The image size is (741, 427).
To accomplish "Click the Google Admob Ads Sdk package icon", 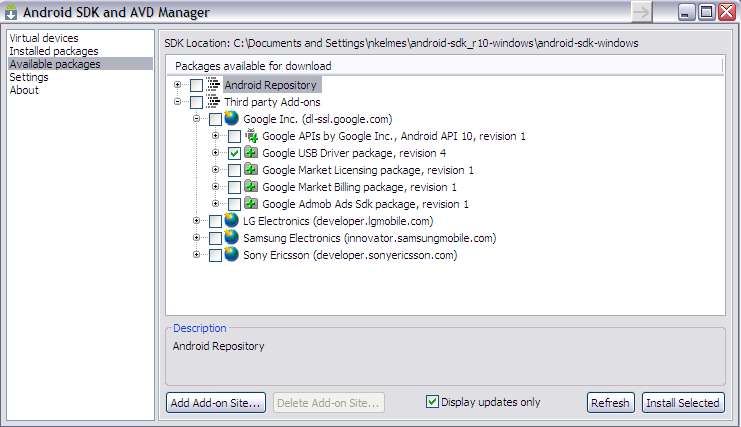I will 251,204.
